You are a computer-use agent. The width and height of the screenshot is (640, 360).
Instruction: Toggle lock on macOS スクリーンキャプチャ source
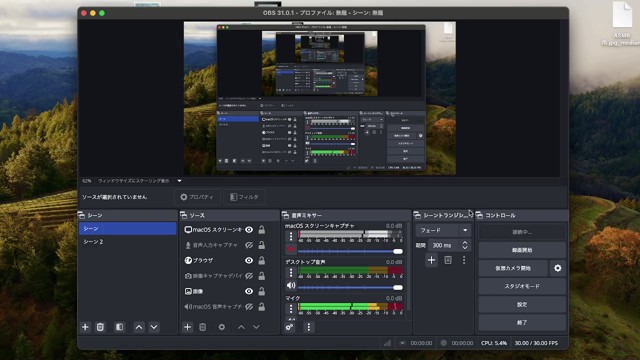262,230
